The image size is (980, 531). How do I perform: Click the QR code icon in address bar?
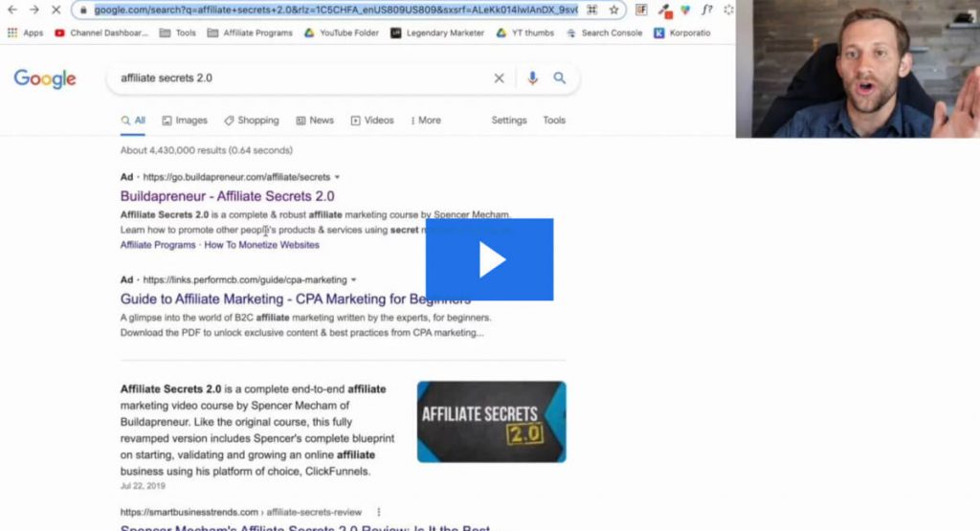(591, 10)
